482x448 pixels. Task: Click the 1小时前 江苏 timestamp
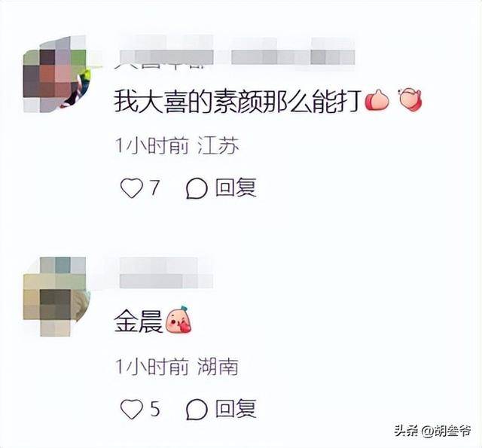click(178, 145)
